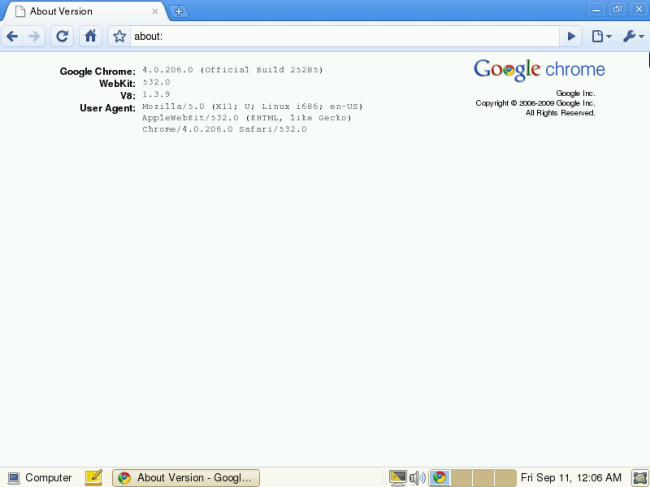This screenshot has width=650, height=487.
Task: Launch the notes icon in panel
Action: click(93, 477)
